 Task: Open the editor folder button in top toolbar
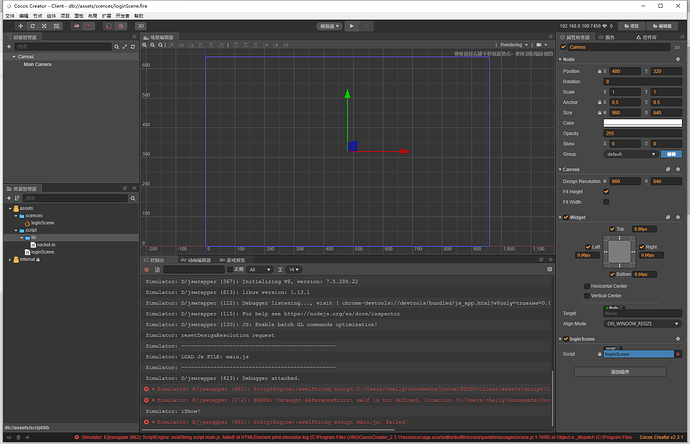coord(662,26)
